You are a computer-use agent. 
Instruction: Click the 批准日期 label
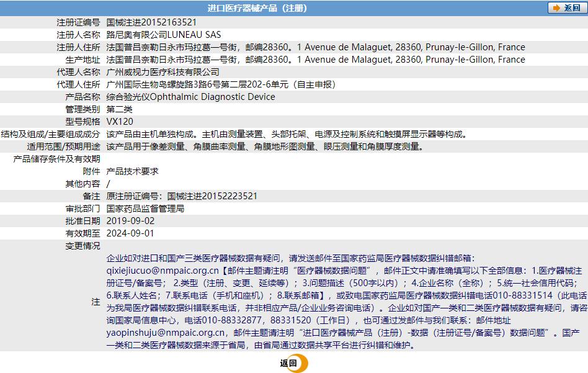pyautogui.click(x=83, y=221)
